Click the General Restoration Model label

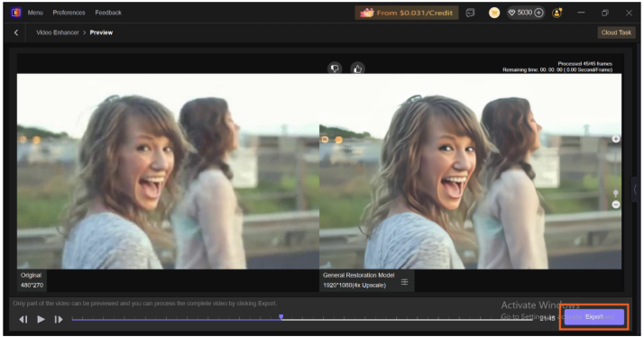point(359,275)
